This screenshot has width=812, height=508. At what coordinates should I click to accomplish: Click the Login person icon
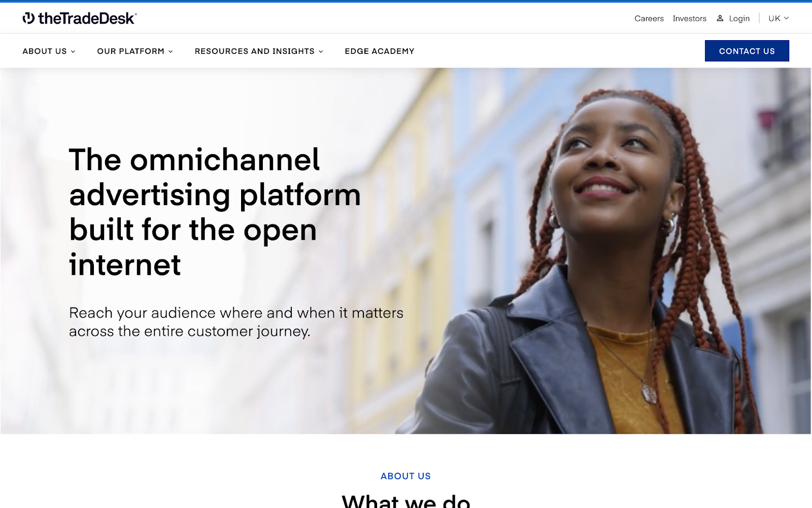[x=720, y=18]
